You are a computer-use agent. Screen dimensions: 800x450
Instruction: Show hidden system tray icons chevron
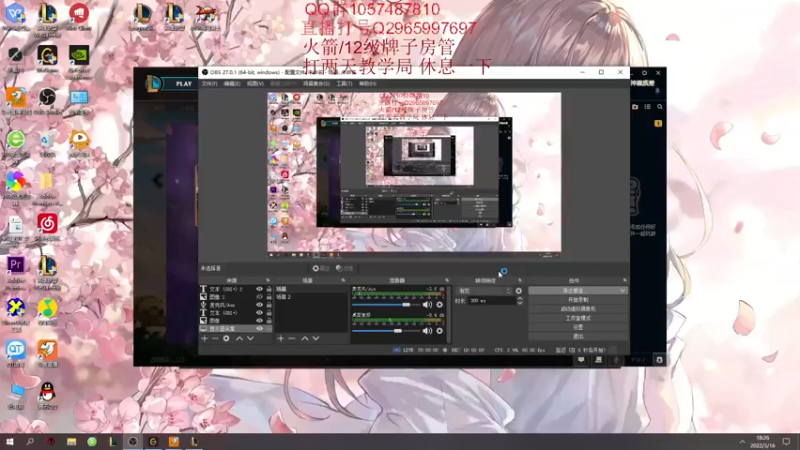(x=742, y=442)
